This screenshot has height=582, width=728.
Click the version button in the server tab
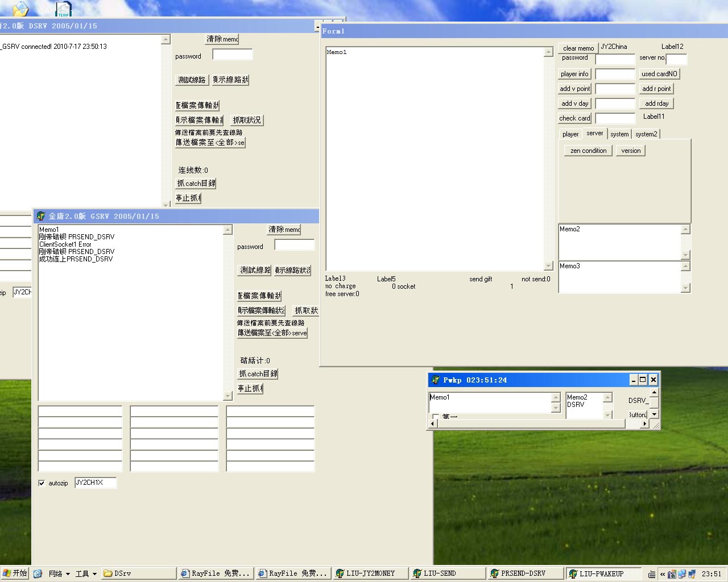pyautogui.click(x=630, y=151)
